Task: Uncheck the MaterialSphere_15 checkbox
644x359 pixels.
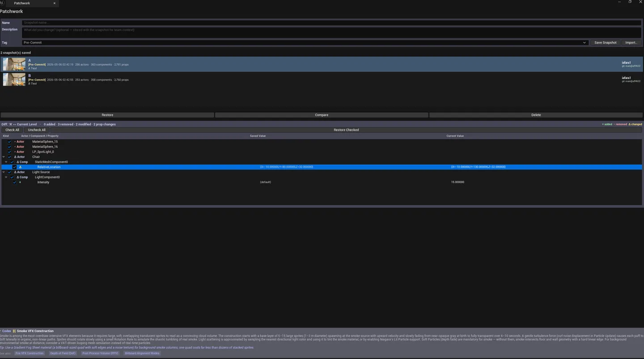Action: [9, 141]
